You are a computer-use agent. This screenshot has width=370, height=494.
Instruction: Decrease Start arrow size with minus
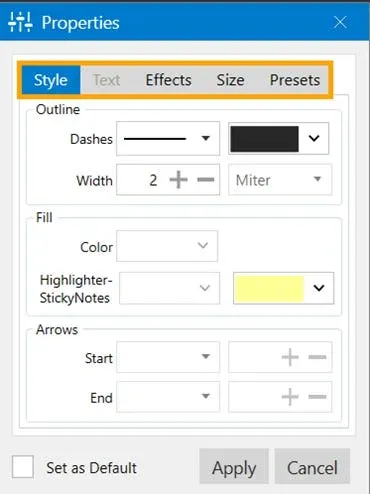pyautogui.click(x=317, y=357)
